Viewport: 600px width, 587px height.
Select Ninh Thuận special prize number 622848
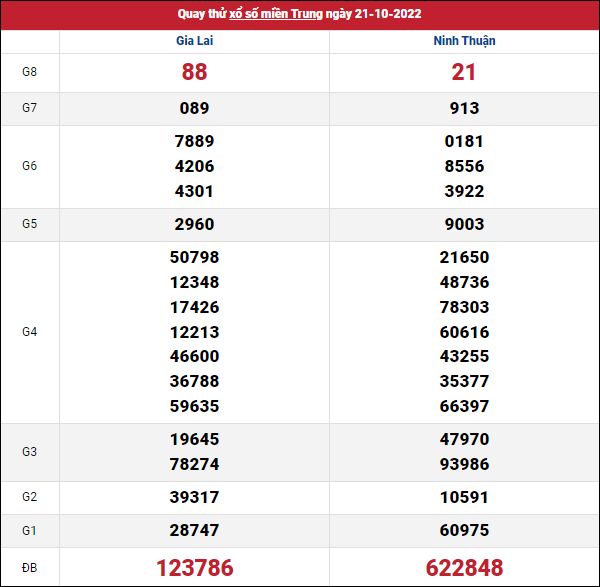pyautogui.click(x=464, y=568)
